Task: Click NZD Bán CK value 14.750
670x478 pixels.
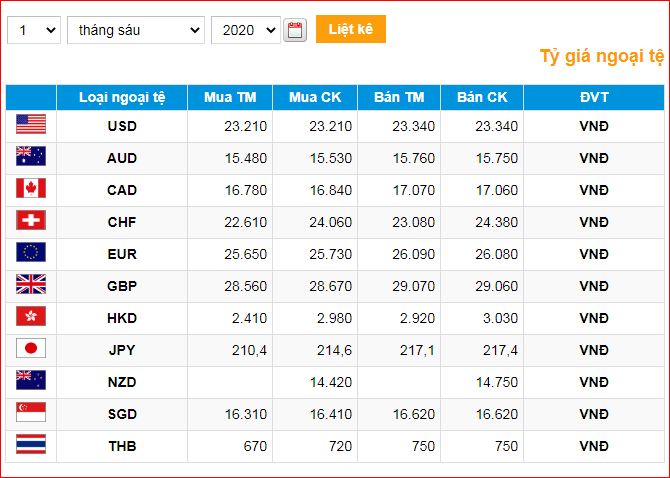Action: point(497,382)
